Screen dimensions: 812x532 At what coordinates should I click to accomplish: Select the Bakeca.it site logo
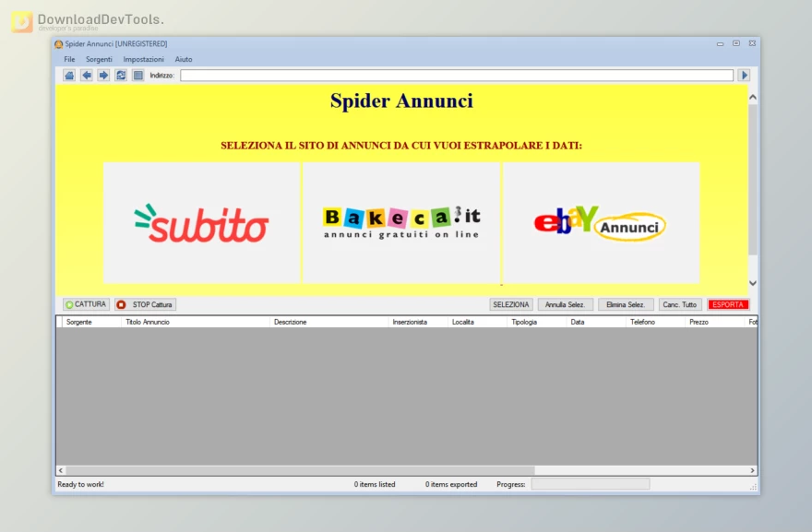coord(401,223)
